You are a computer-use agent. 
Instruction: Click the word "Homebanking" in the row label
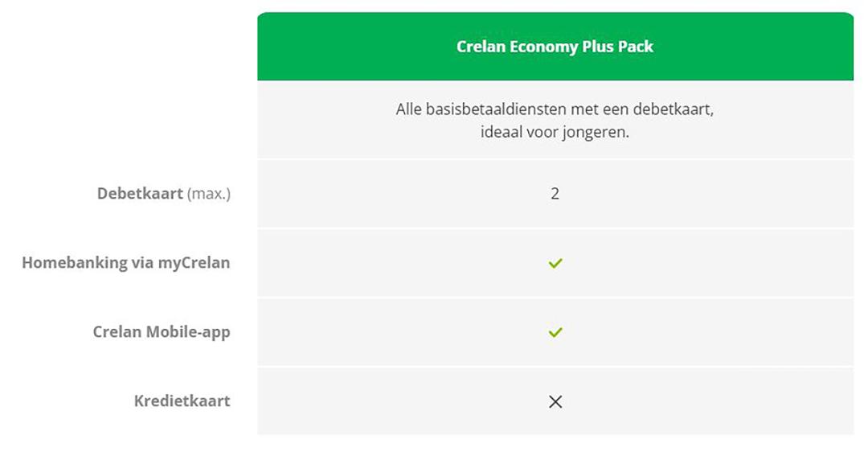pyautogui.click(x=74, y=263)
